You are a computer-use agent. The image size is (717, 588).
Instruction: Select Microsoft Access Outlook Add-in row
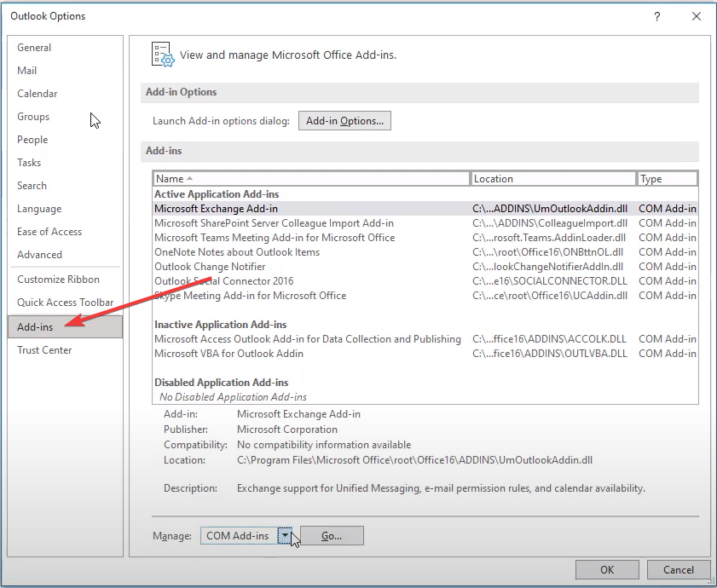(x=425, y=339)
